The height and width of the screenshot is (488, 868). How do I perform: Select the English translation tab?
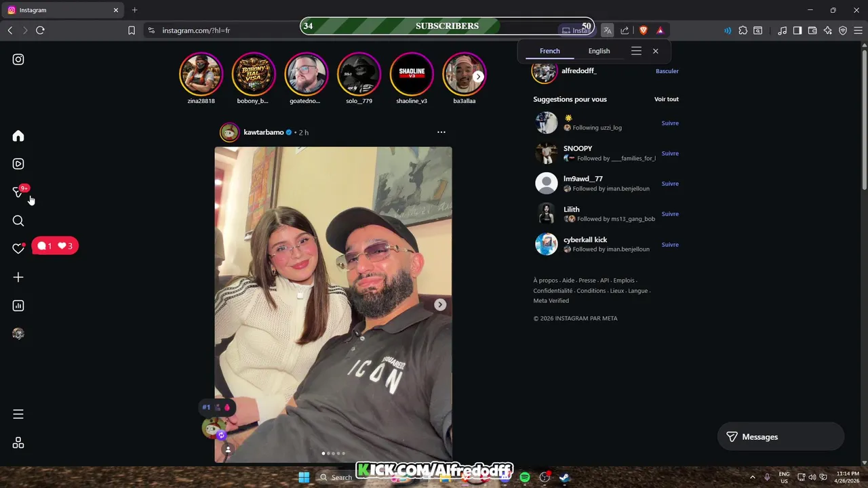coord(599,51)
